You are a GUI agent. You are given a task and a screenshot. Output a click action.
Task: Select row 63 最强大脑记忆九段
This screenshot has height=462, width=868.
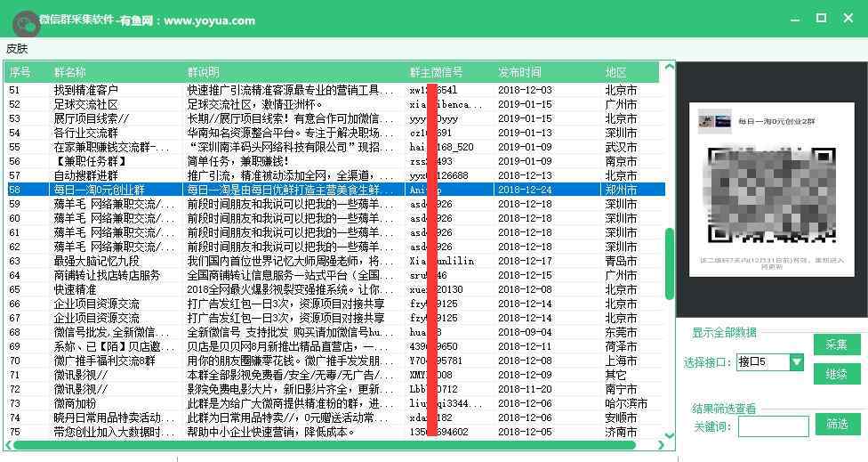[96, 261]
